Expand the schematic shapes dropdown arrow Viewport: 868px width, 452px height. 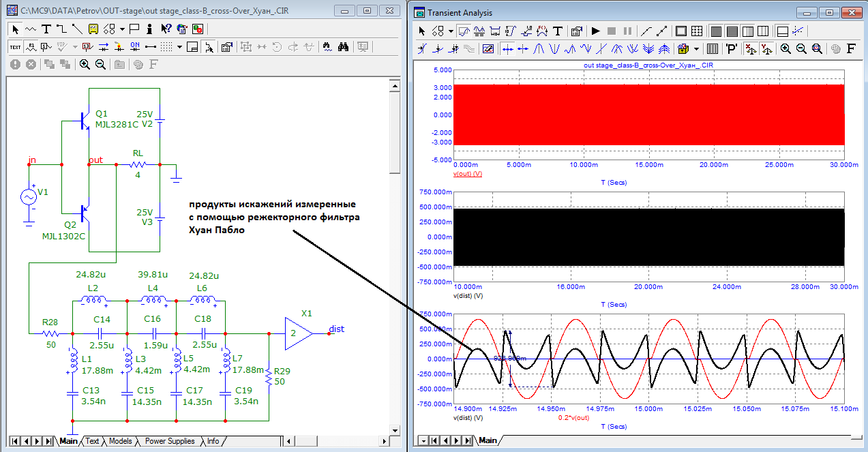[122, 29]
